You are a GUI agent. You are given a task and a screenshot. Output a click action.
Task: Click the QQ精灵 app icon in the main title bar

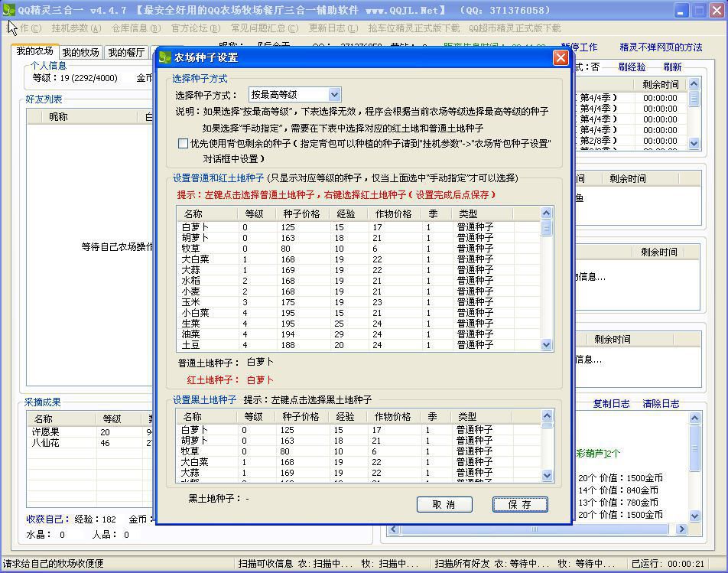pos(8,11)
